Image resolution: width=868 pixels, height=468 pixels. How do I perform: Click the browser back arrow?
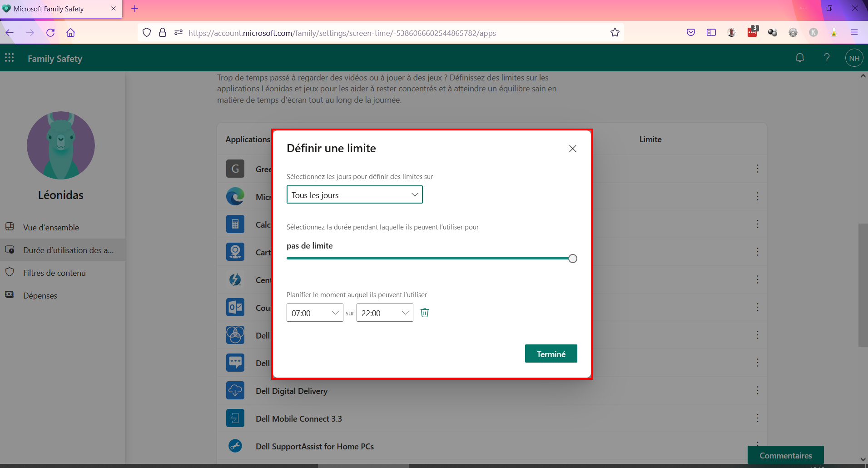[x=10, y=33]
